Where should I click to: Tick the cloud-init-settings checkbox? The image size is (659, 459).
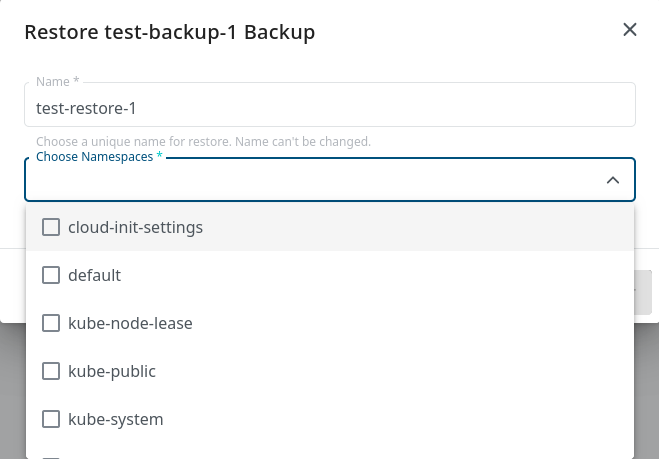[x=51, y=227]
